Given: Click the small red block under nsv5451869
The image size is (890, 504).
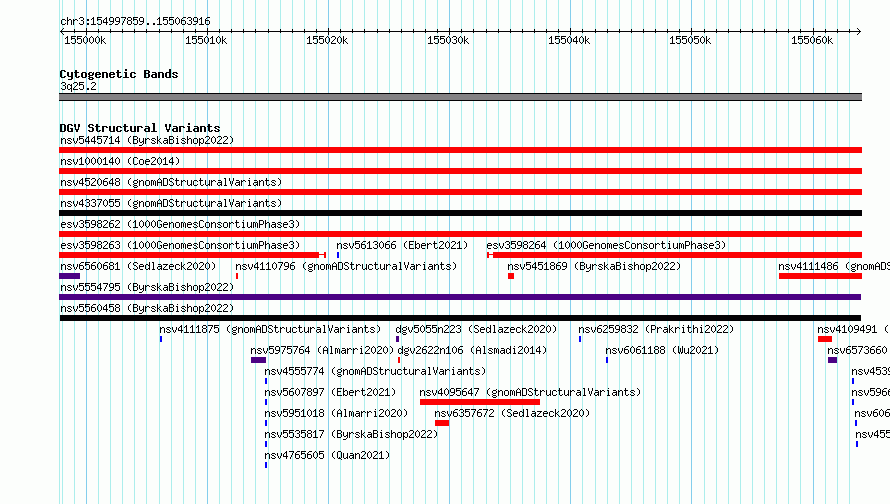Looking at the screenshot, I should point(511,276).
